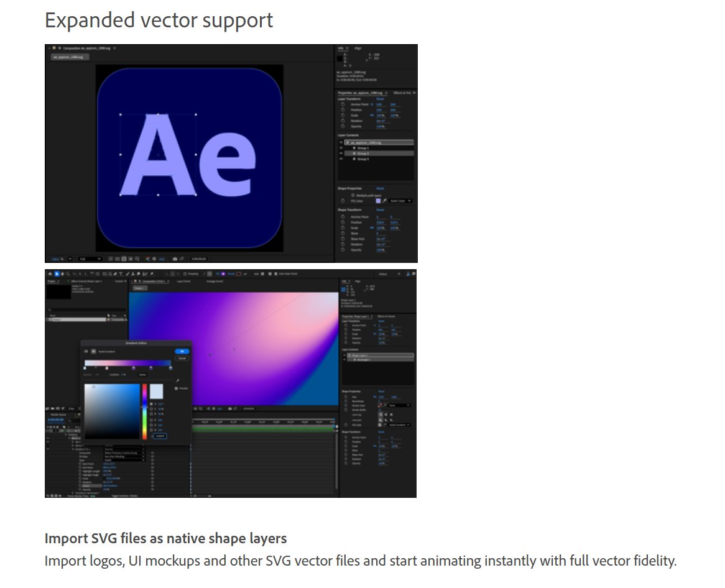Viewport: 725px width, 588px height.
Task: Click the leftmost color stop on the gradient bar
Action: point(85,368)
